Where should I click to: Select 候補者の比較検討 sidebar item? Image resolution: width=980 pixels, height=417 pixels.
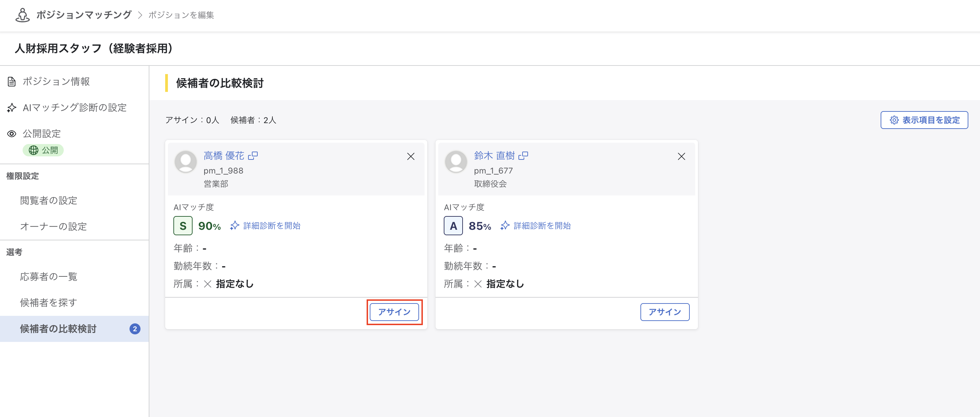pyautogui.click(x=75, y=329)
